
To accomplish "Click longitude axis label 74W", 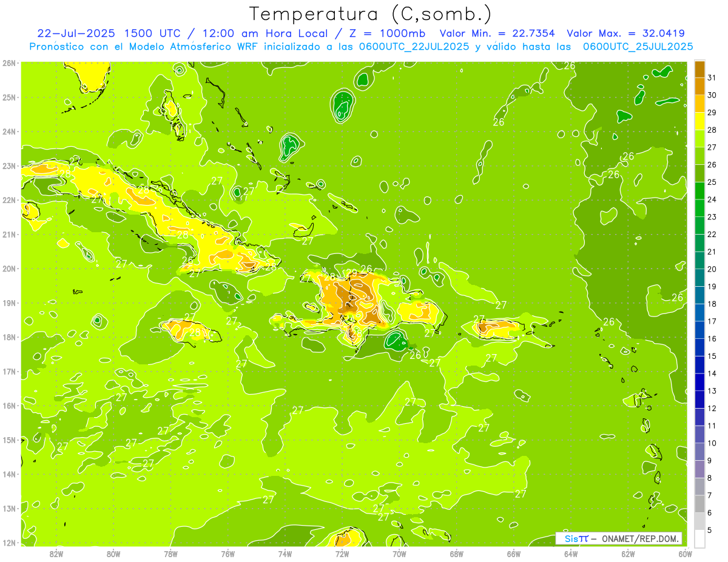I will (x=285, y=554).
